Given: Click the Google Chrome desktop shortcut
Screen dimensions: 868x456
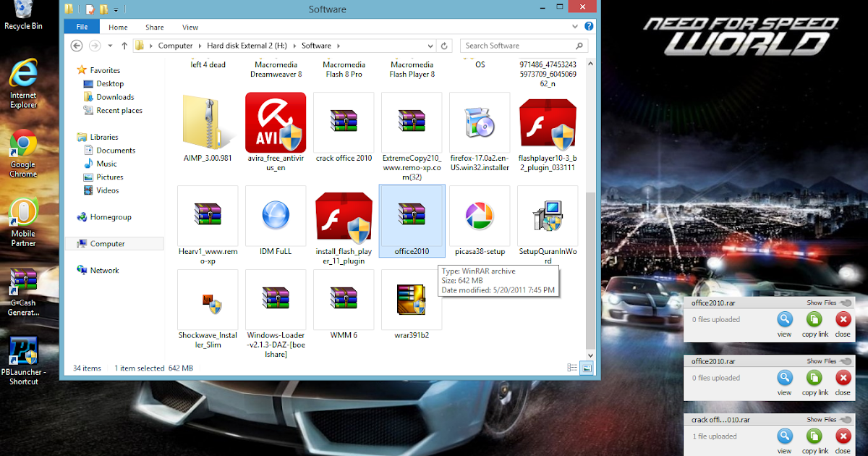Looking at the screenshot, I should (x=23, y=153).
